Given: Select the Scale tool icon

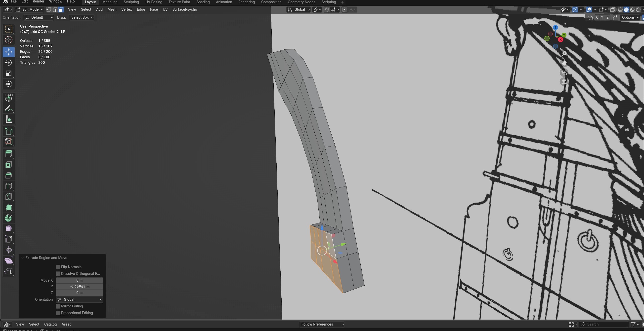Looking at the screenshot, I should click(8, 74).
